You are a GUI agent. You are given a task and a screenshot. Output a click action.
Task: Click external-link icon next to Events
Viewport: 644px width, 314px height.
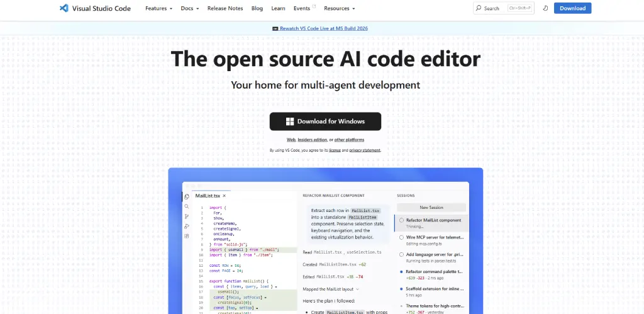pos(314,6)
